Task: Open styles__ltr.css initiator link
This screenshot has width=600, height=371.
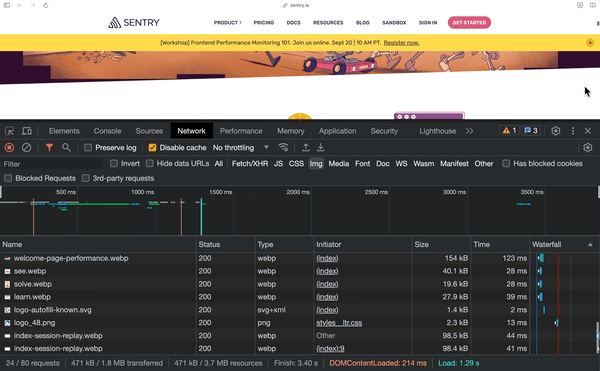Action: point(339,323)
